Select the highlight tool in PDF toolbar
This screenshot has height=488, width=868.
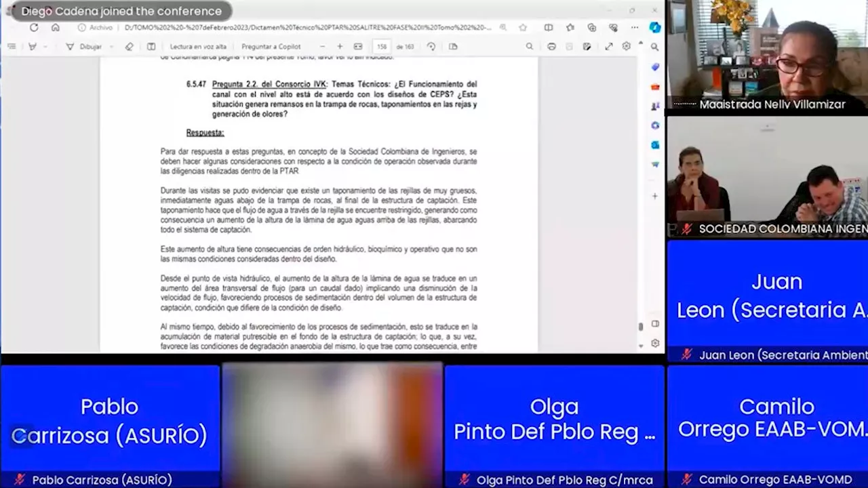click(x=32, y=47)
